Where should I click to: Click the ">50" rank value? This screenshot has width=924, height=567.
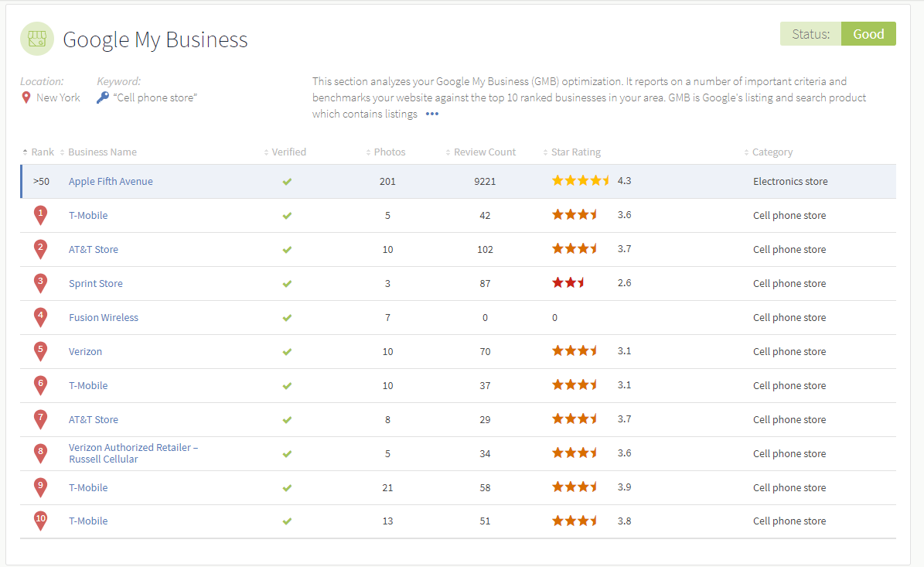[x=41, y=182]
